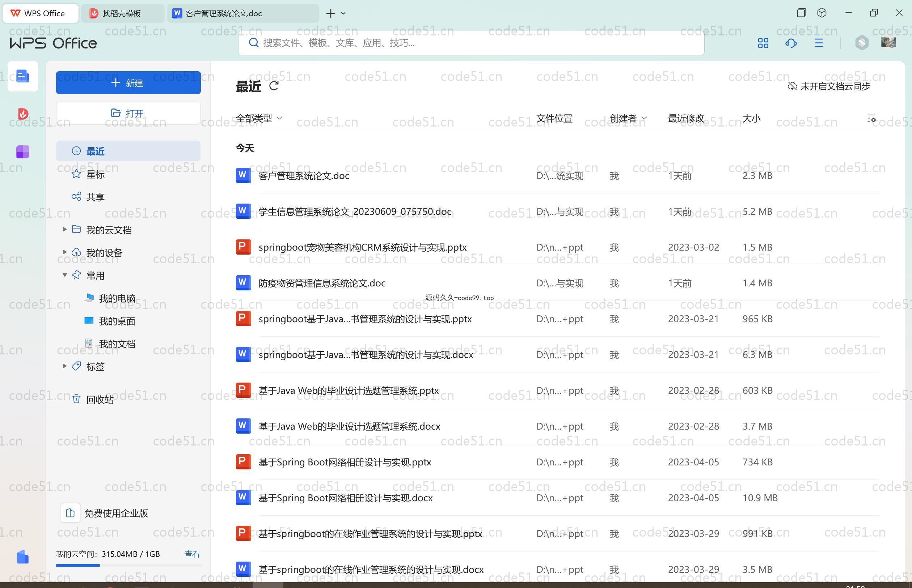Open the 创建者 filter dropdown
The width and height of the screenshot is (912, 588).
tap(628, 118)
